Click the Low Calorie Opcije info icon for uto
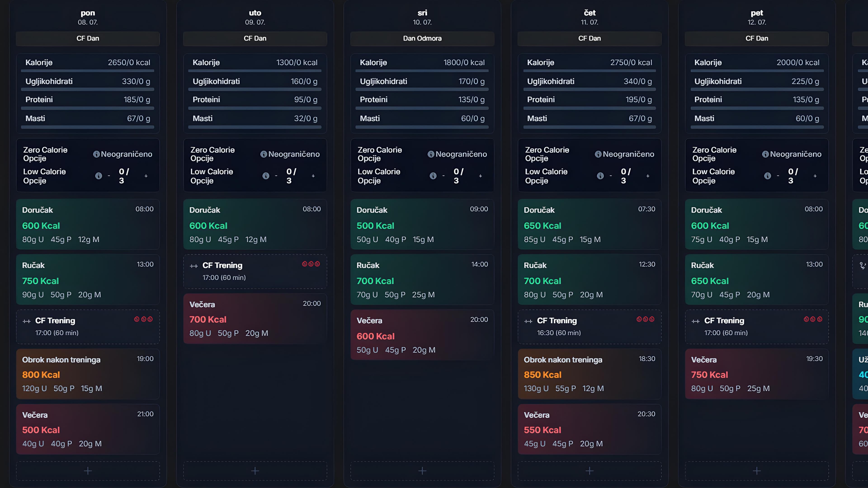Viewport: 868px width, 488px height. (266, 176)
